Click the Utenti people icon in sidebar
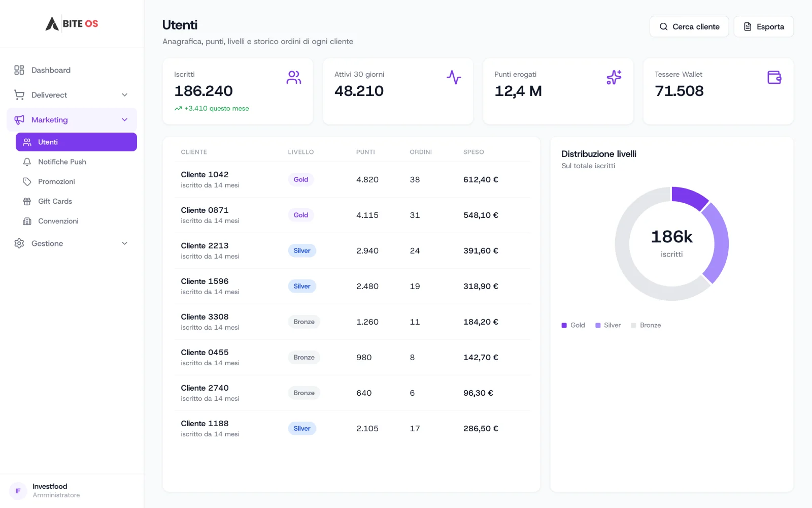Viewport: 812px width, 508px height. click(x=27, y=142)
